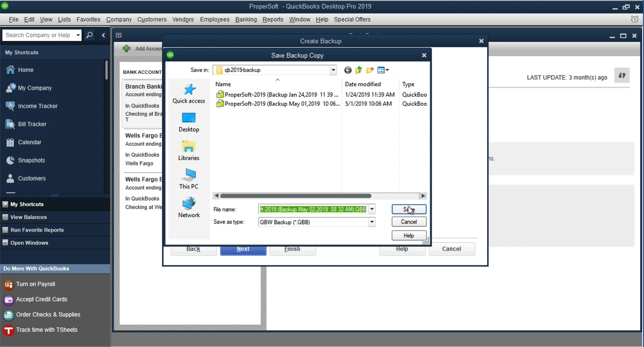
Task: Save the backup copy
Action: [x=409, y=209]
